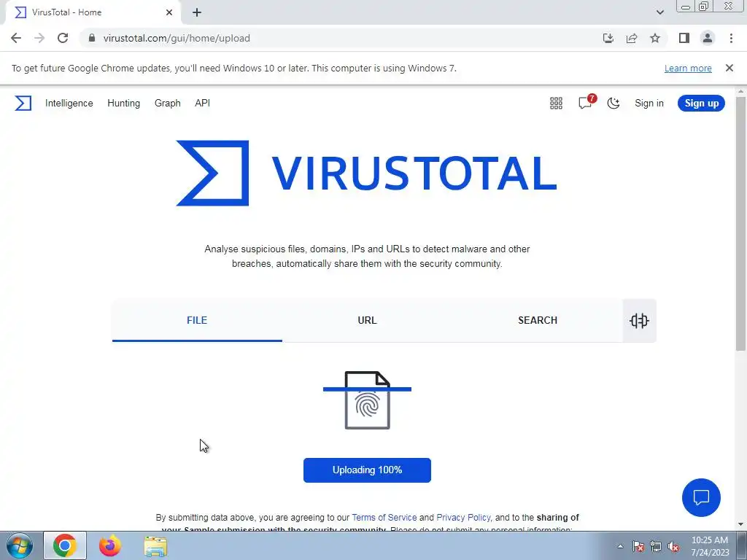Select the FILE tab
Viewport: 747px width, 560px height.
point(197,321)
